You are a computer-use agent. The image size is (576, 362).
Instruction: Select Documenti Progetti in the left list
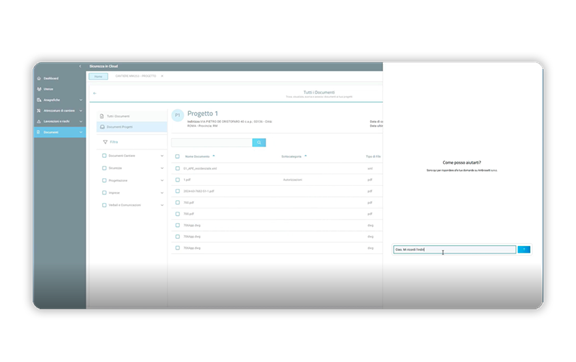coord(132,127)
